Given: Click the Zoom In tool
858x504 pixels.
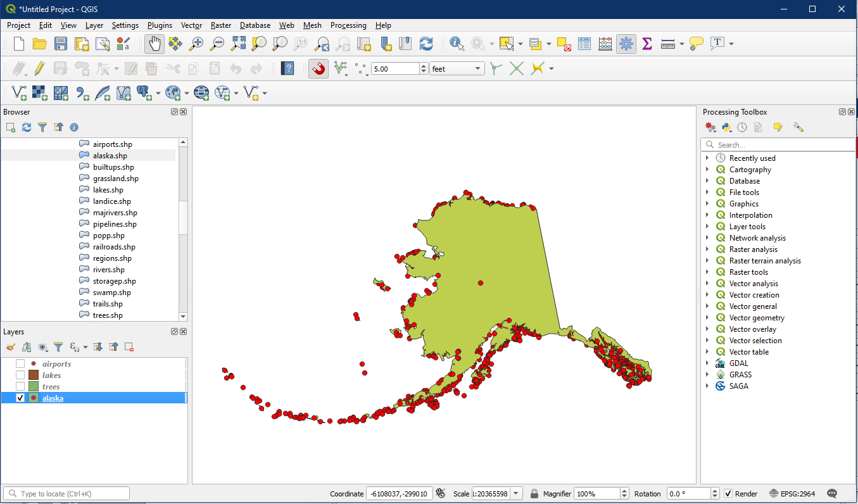Looking at the screenshot, I should (197, 44).
